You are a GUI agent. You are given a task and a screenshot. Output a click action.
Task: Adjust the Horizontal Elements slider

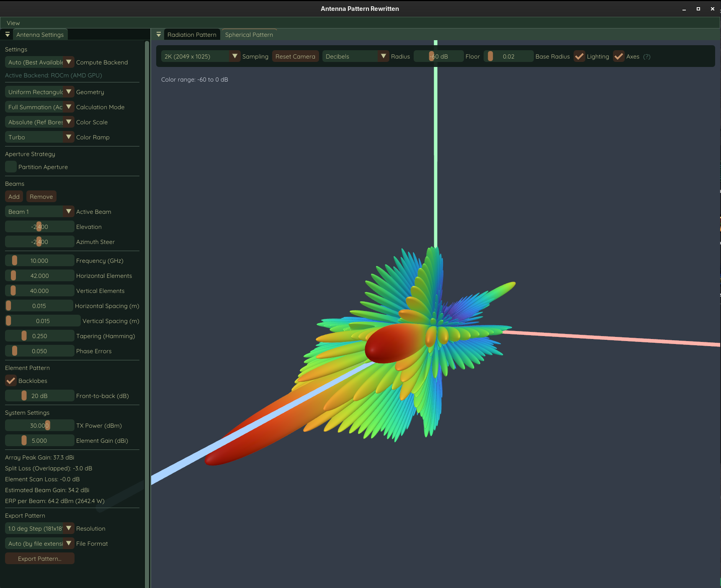39,275
